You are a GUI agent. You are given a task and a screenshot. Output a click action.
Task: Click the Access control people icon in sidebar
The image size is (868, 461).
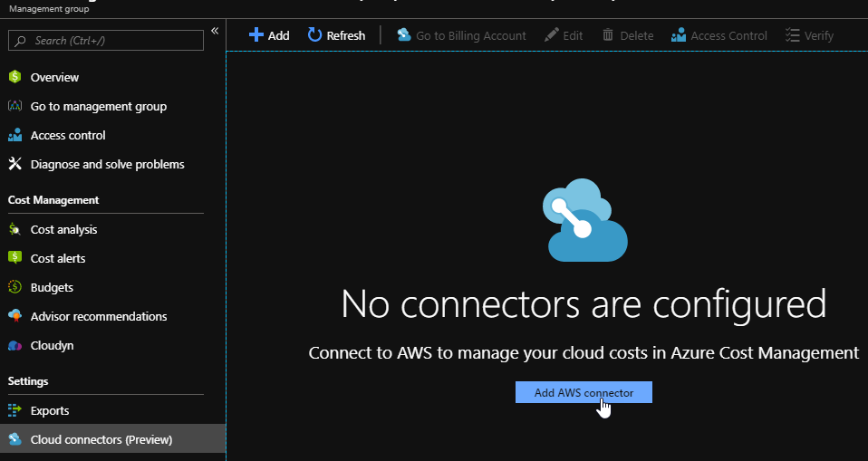pyautogui.click(x=14, y=135)
